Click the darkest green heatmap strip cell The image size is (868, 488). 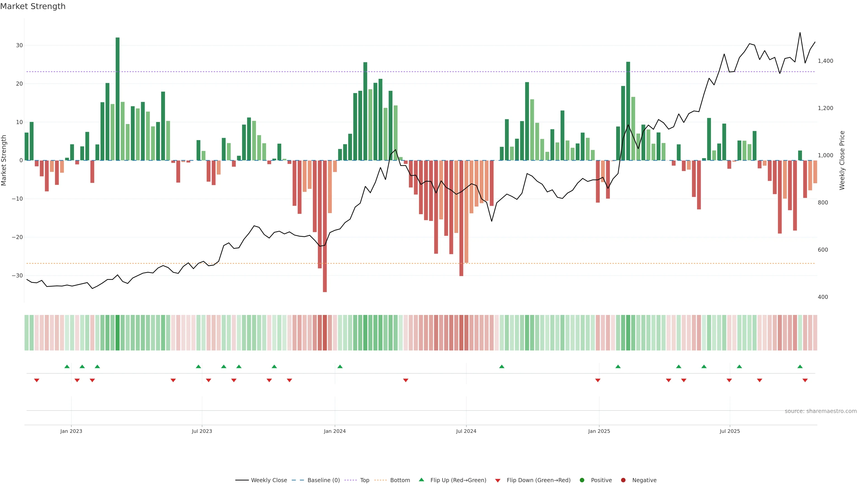click(118, 333)
